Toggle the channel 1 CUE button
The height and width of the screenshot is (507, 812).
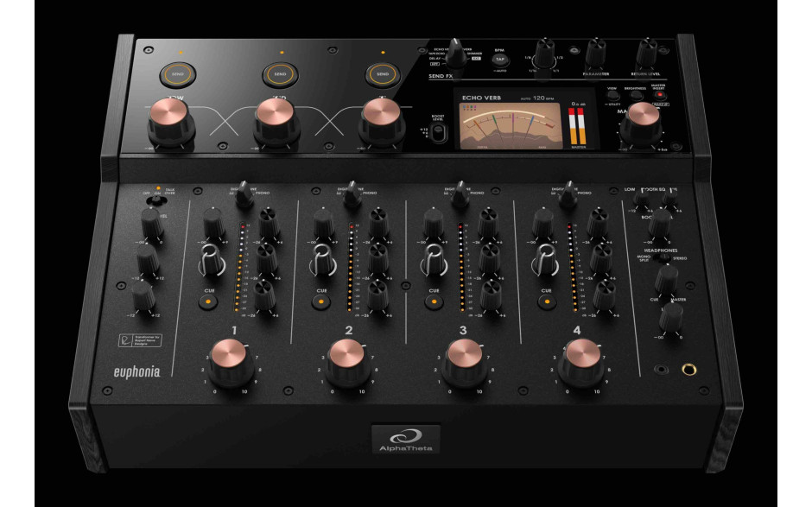coord(208,301)
